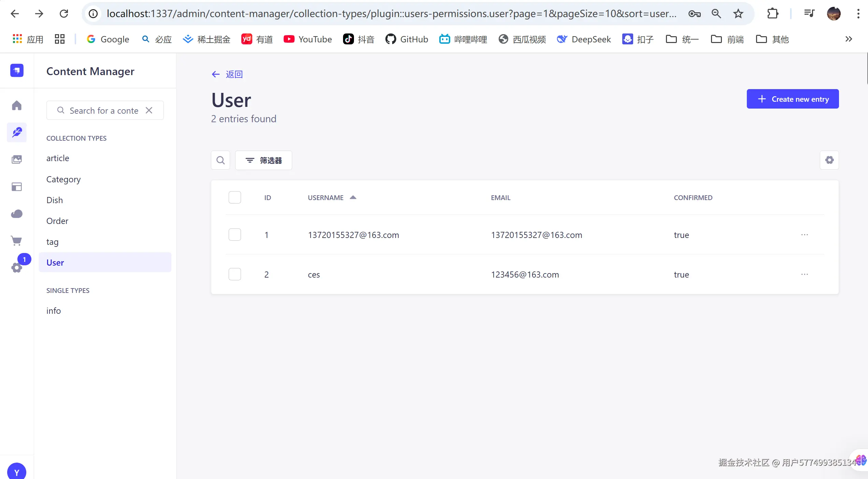Open row actions menu for ces entry
Image resolution: width=868 pixels, height=479 pixels.
pos(804,274)
